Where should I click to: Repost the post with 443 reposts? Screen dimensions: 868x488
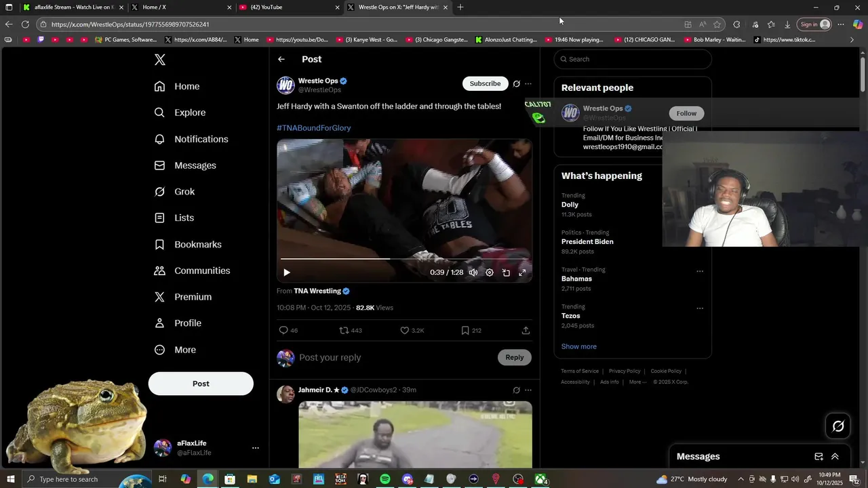coord(351,331)
